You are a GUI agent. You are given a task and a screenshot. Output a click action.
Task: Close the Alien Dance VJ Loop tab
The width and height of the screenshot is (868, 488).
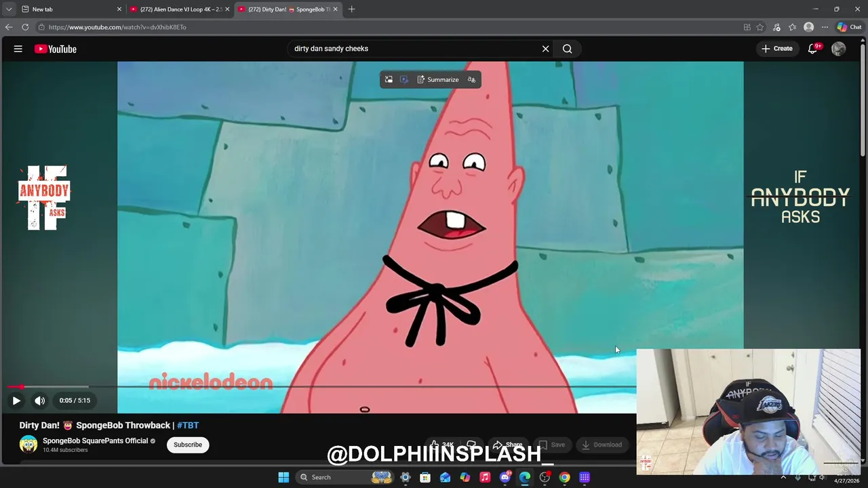pos(227,9)
